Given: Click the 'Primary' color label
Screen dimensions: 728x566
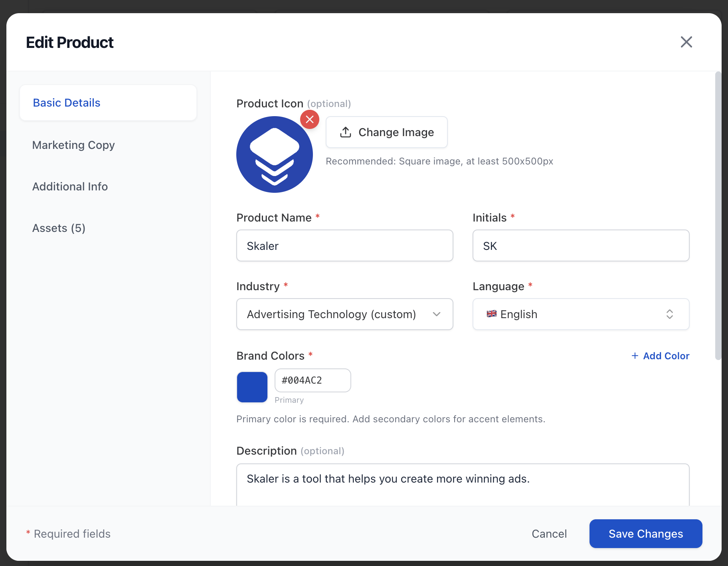Looking at the screenshot, I should [x=289, y=400].
